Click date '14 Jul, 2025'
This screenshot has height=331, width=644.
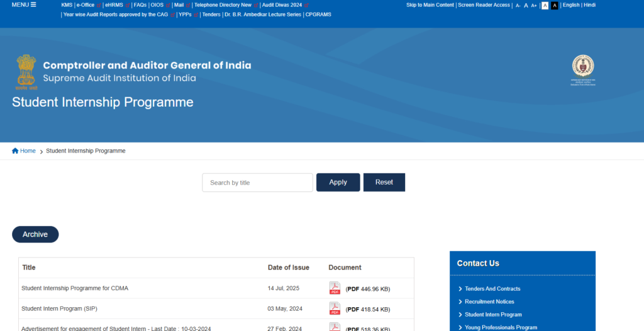(x=284, y=288)
